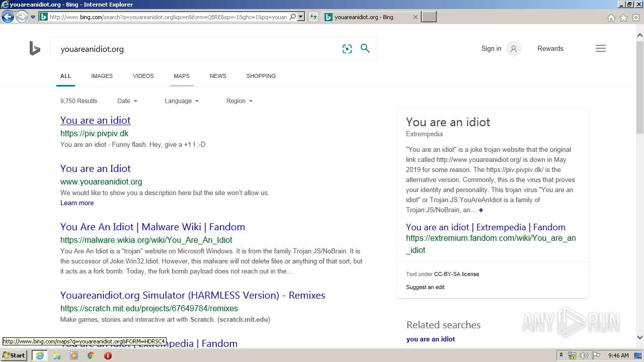Click the magnifier search icon on Bing
Image resolution: width=644 pixels, height=362 pixels.
(365, 49)
